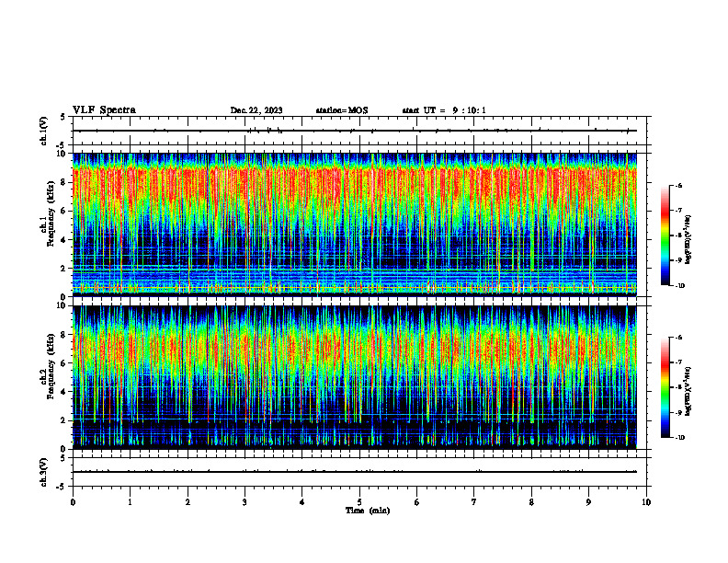Click the '-6' value on ch.1 colorbar
The width and height of the screenshot is (728, 563).
678,186
